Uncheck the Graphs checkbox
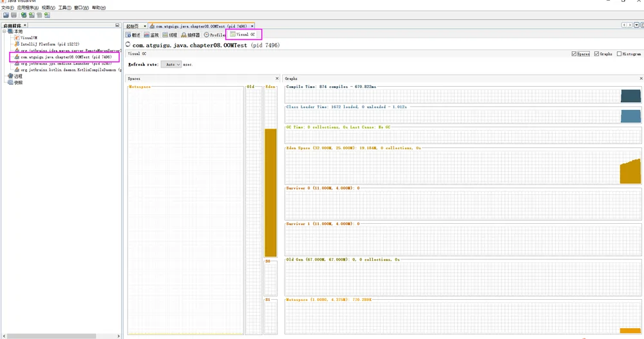Image resolution: width=644 pixels, height=339 pixels. 596,54
